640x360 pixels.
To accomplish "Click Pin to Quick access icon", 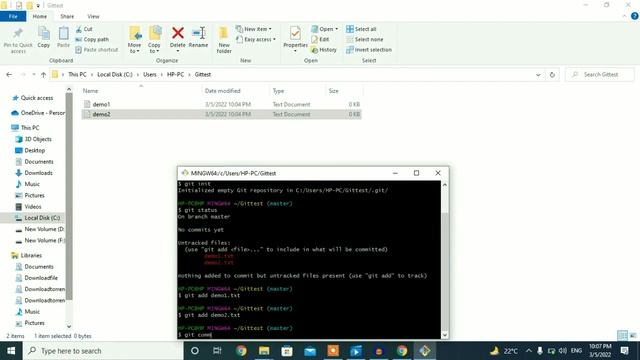I will (18, 40).
